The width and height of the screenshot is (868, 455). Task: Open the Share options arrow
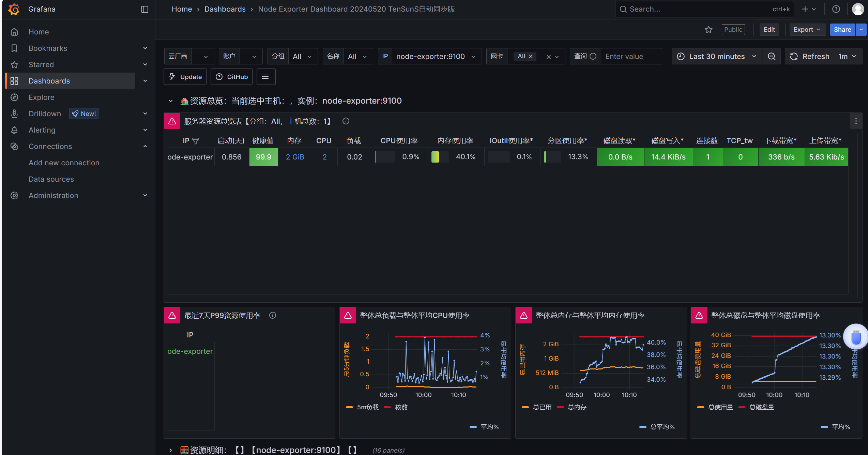point(861,30)
